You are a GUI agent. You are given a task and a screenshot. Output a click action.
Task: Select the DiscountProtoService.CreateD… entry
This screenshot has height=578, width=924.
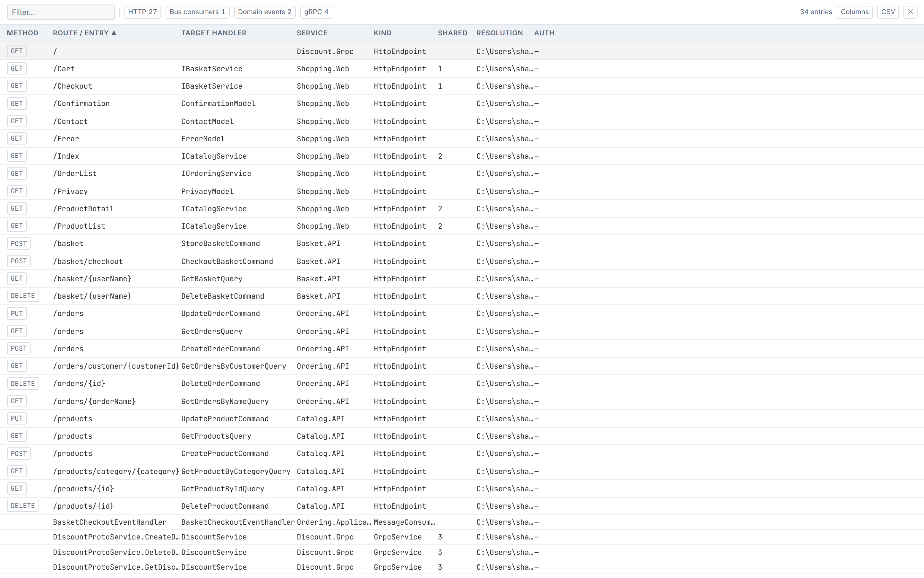tap(116, 537)
